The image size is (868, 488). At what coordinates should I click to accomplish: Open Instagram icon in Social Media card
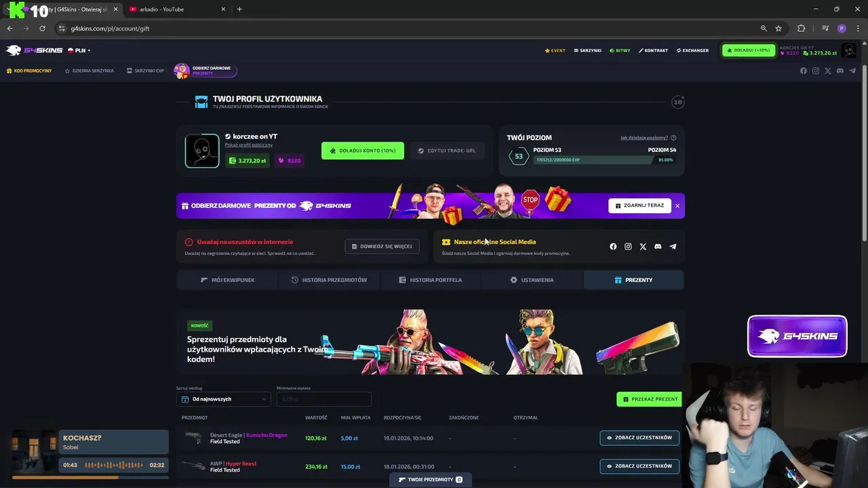coord(628,247)
